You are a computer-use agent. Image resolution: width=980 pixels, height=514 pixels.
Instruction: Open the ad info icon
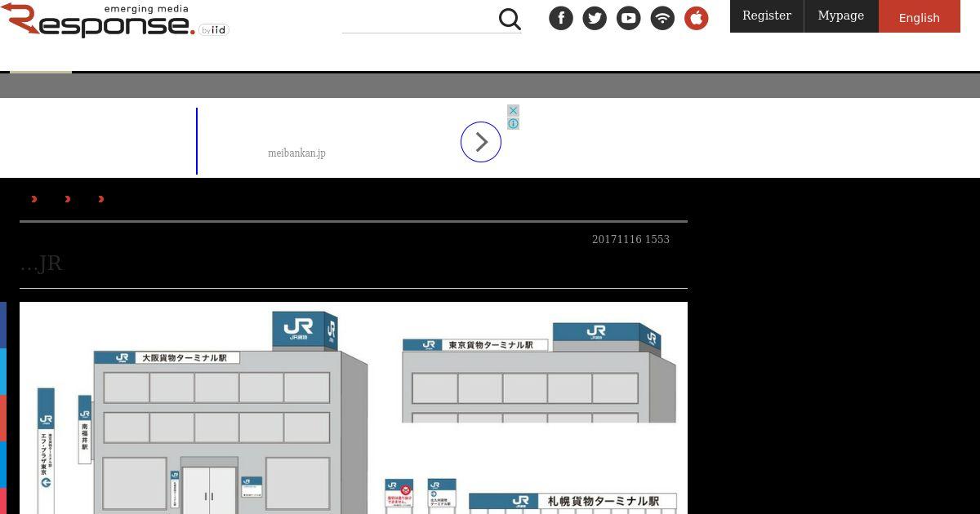513,124
